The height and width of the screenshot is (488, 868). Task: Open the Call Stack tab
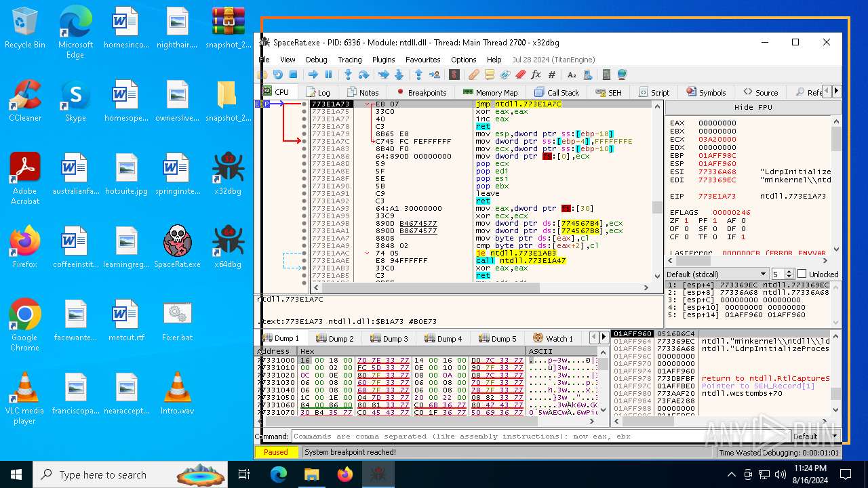pyautogui.click(x=557, y=92)
